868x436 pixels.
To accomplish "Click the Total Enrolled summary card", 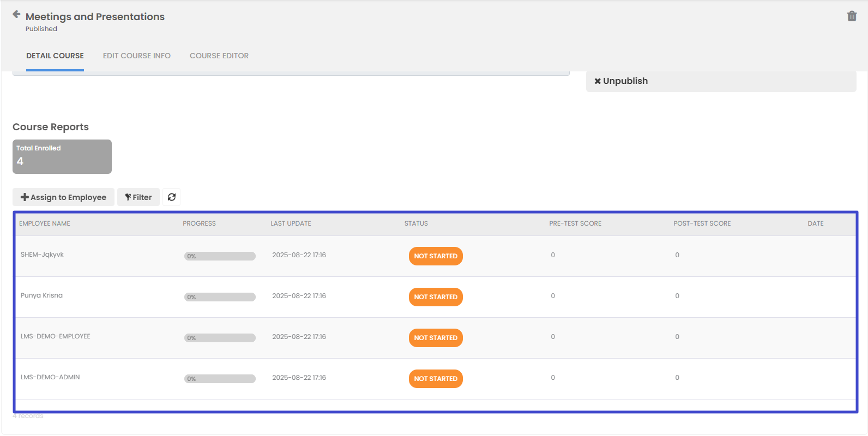I will [62, 156].
